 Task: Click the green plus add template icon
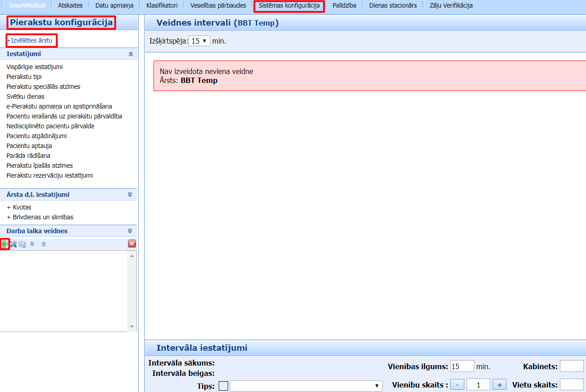click(x=4, y=244)
